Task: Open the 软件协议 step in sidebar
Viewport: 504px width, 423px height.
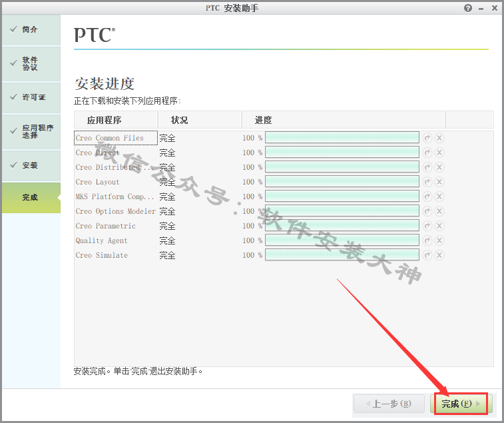Action: [31, 64]
